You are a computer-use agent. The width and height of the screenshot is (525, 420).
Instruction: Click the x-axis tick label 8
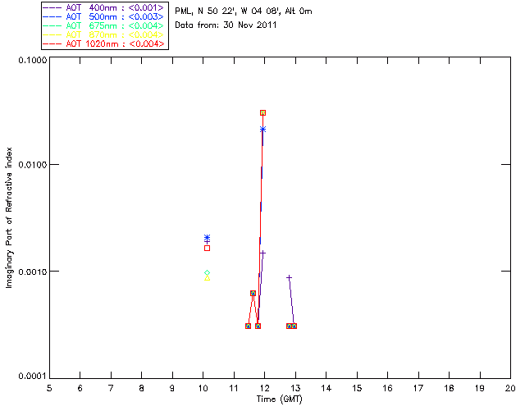[142, 389]
